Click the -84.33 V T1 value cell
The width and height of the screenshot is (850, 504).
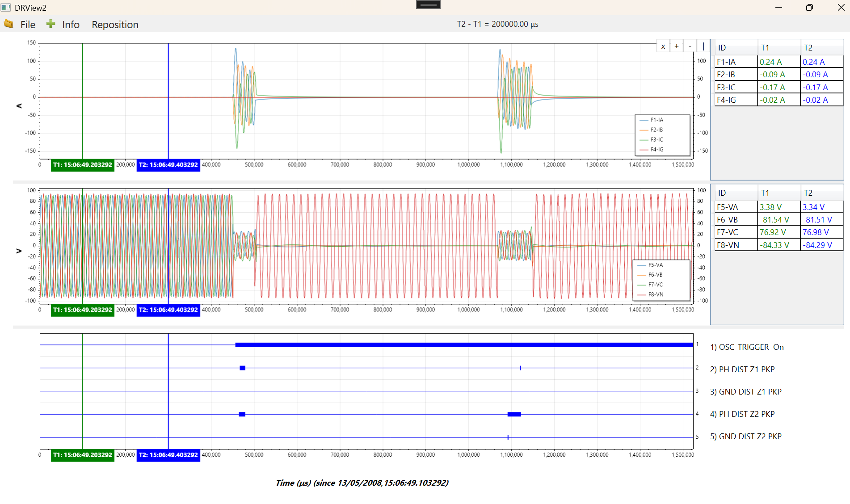(x=779, y=245)
